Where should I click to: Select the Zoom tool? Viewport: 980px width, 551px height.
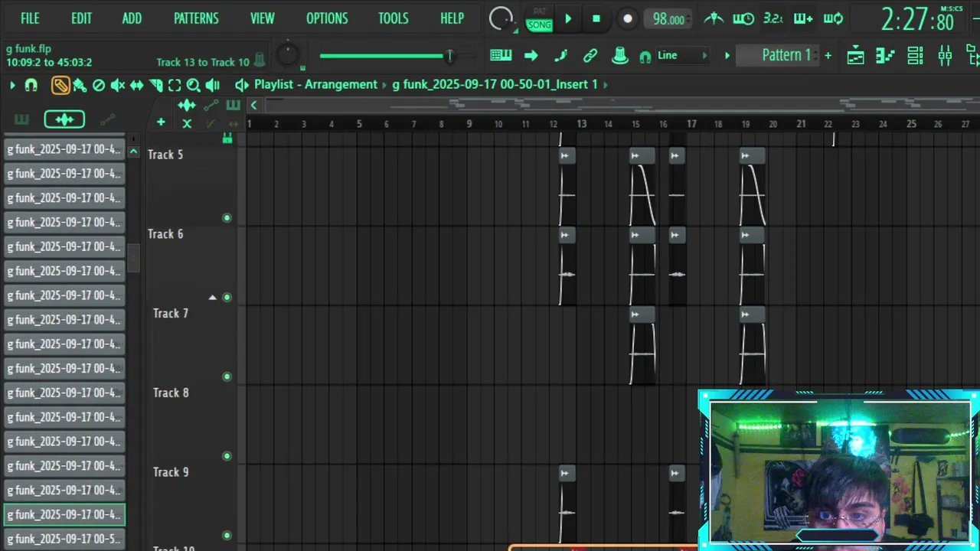[194, 85]
